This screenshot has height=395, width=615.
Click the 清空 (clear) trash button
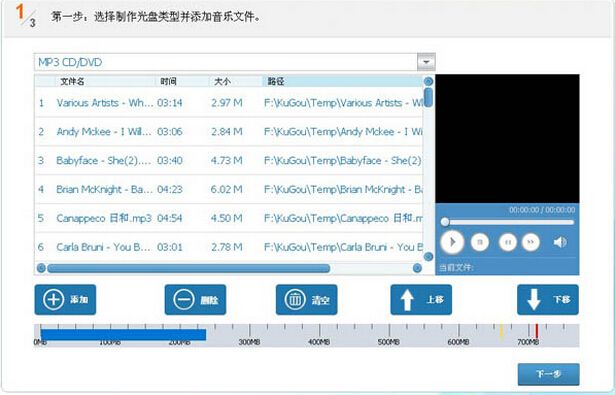tap(306, 300)
